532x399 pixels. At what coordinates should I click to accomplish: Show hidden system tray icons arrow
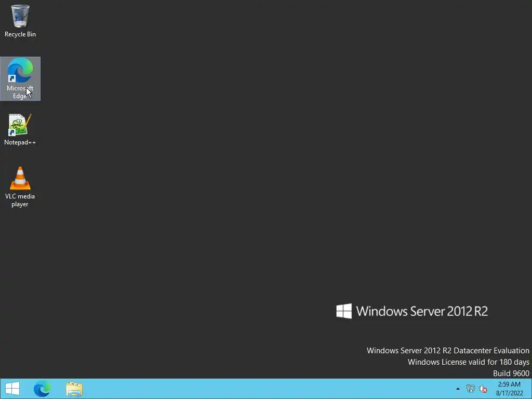458,389
